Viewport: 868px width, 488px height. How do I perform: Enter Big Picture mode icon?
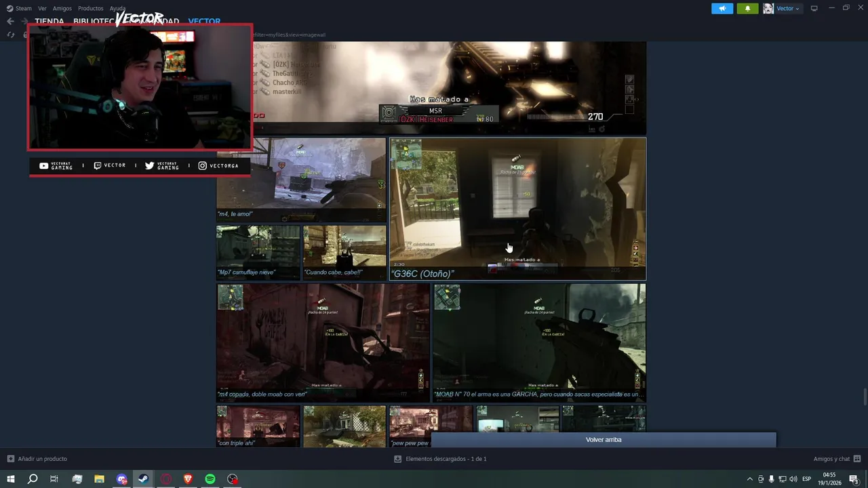(814, 8)
